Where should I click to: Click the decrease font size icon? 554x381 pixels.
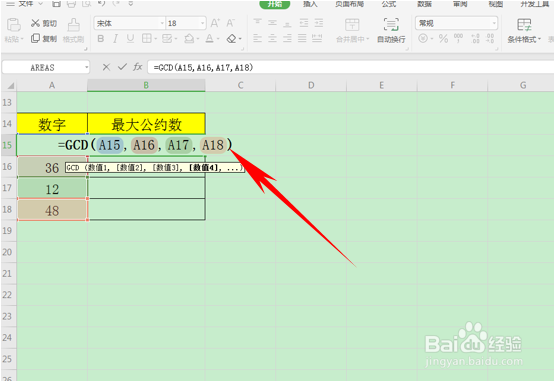[x=230, y=23]
